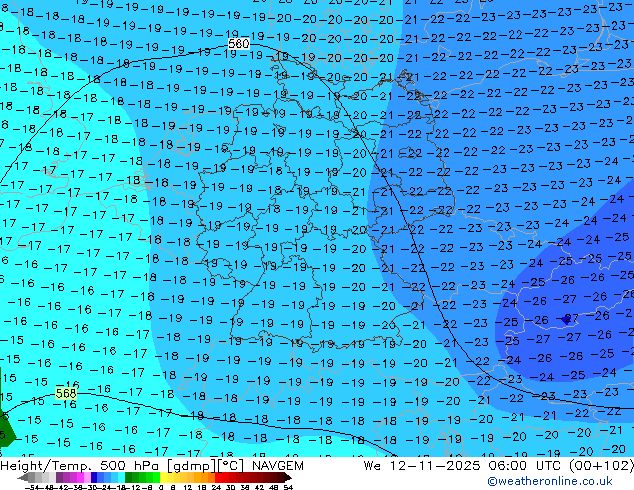Click the right dark arrow of color scale
Image resolution: width=634 pixels, height=490 pixels.
click(288, 478)
